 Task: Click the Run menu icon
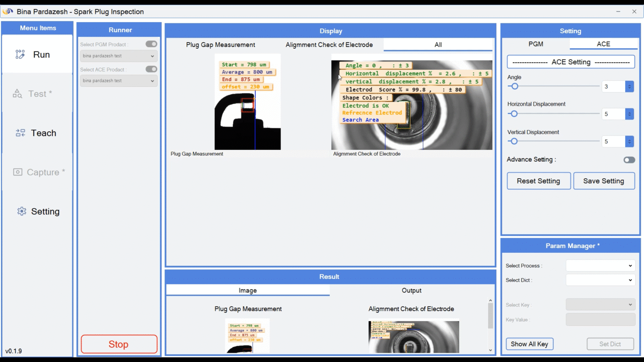(x=20, y=55)
